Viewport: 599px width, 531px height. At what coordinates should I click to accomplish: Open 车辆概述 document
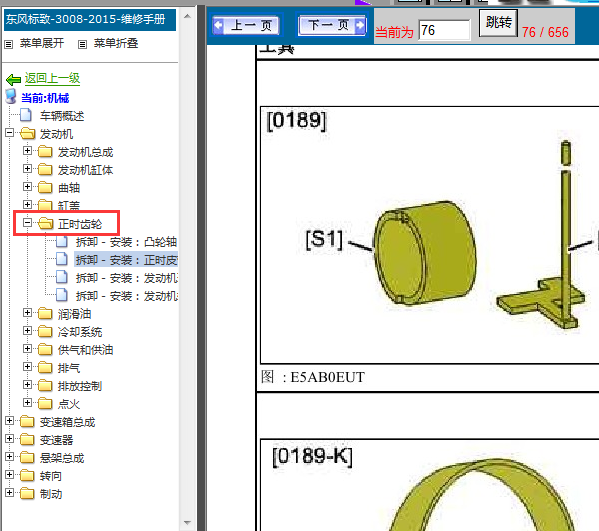click(x=62, y=115)
